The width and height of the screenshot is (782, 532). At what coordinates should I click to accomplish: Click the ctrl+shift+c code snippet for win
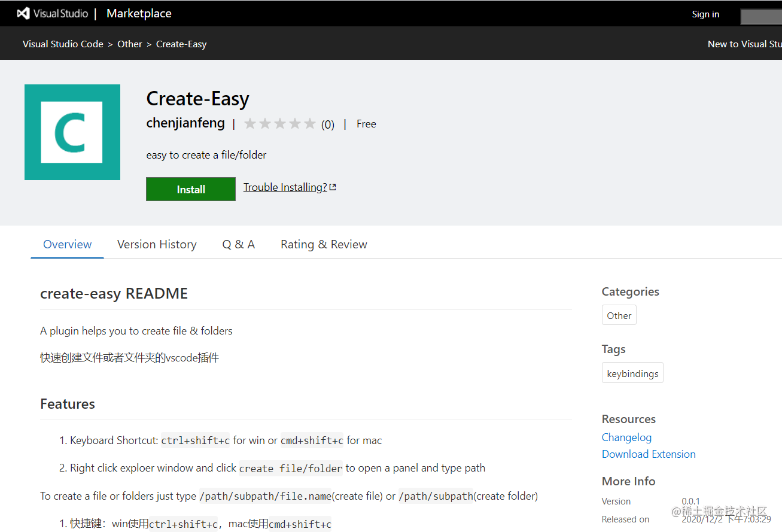point(196,440)
